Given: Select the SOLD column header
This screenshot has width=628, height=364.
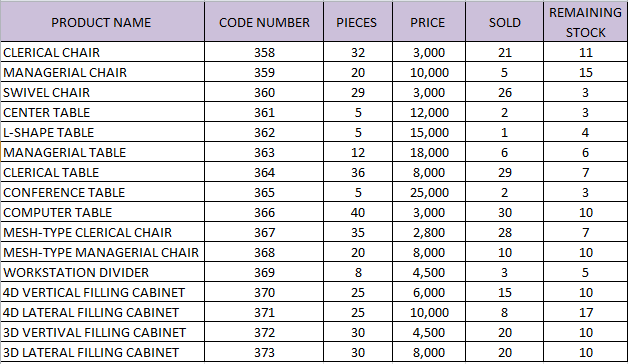Looking at the screenshot, I should 504,22.
